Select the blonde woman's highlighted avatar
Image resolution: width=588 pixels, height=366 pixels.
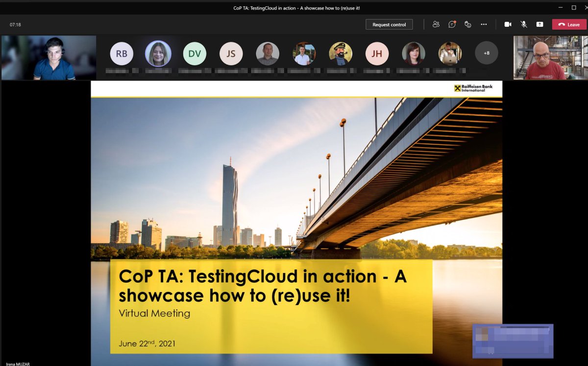158,53
